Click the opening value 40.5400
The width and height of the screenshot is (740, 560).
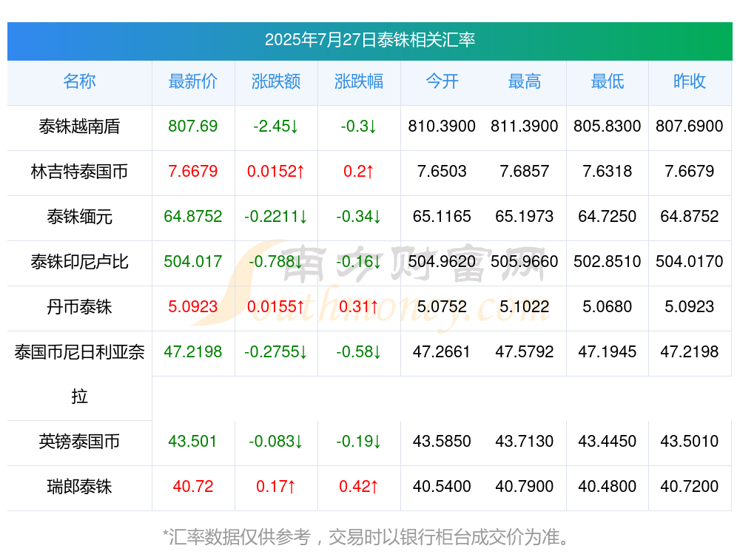pyautogui.click(x=442, y=487)
